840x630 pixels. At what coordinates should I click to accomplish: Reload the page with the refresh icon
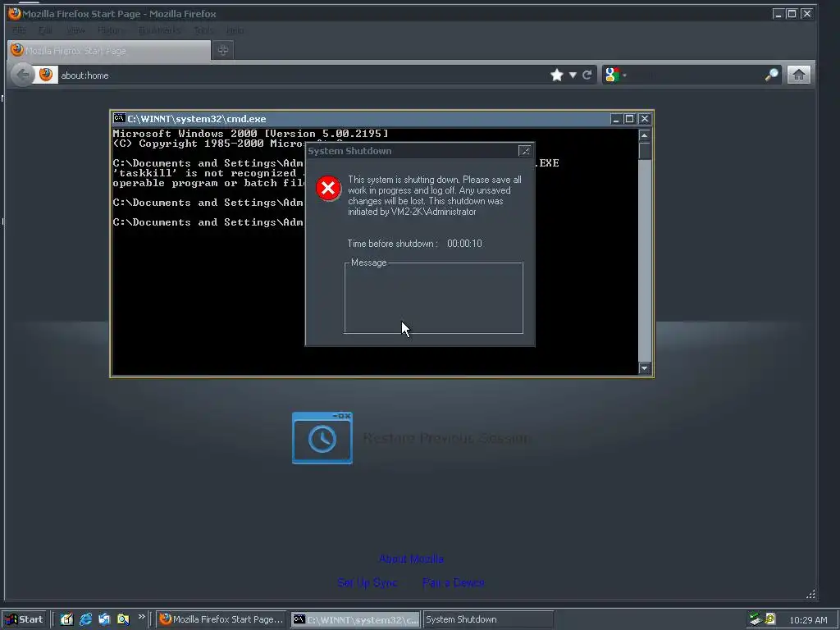point(587,75)
